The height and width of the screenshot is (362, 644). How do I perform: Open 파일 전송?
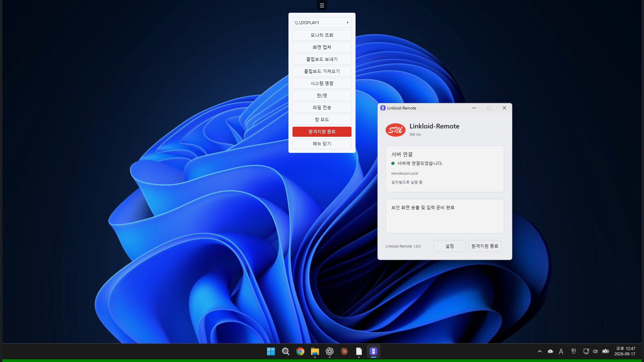(322, 108)
